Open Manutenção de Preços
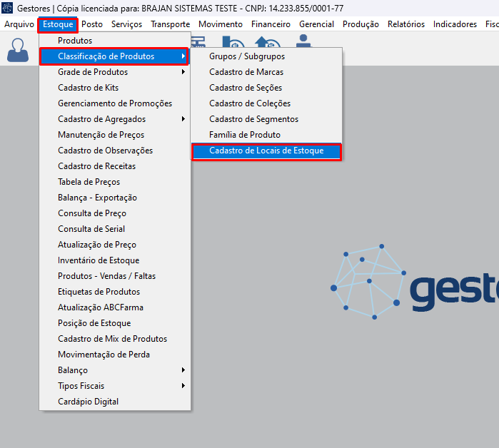Screen dimensions: 499x448 coord(101,135)
